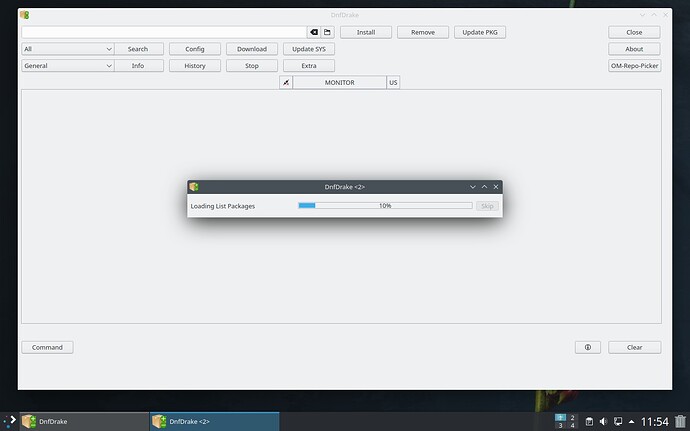This screenshot has width=690, height=431.
Task: Click the Update SYS button
Action: point(309,49)
